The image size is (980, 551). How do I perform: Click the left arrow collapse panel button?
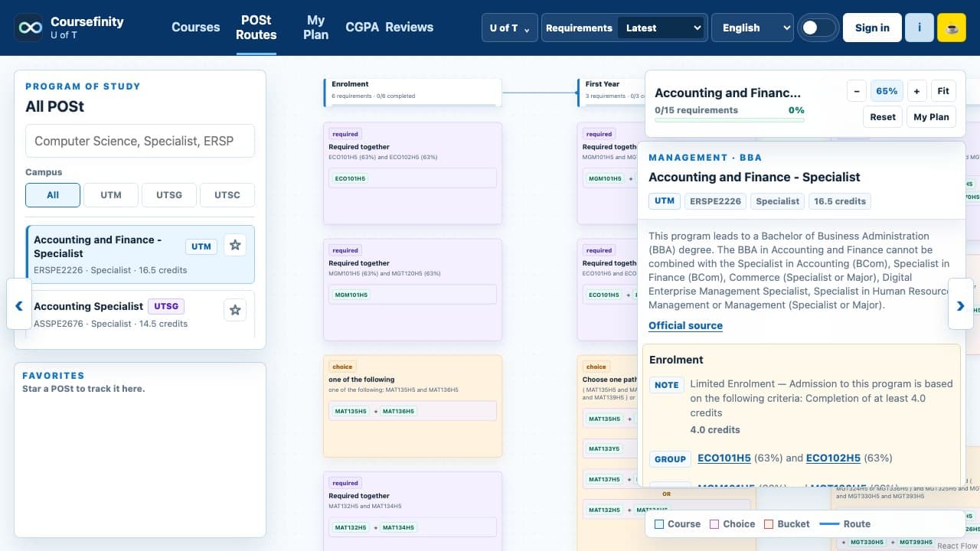[19, 304]
